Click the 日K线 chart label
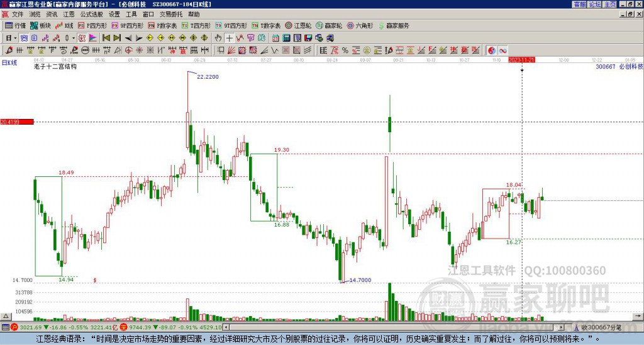The image size is (644, 345). click(x=9, y=62)
